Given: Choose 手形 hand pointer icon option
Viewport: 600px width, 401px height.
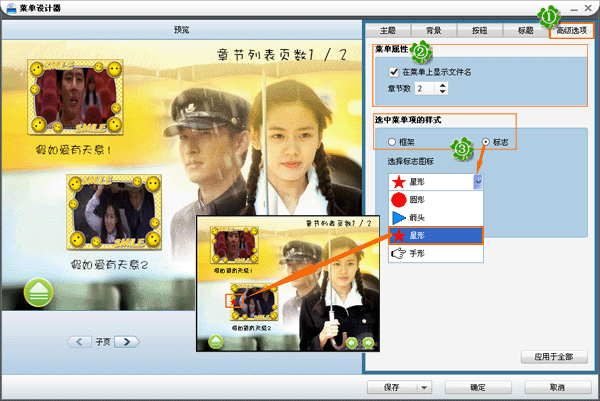Looking at the screenshot, I should point(436,253).
